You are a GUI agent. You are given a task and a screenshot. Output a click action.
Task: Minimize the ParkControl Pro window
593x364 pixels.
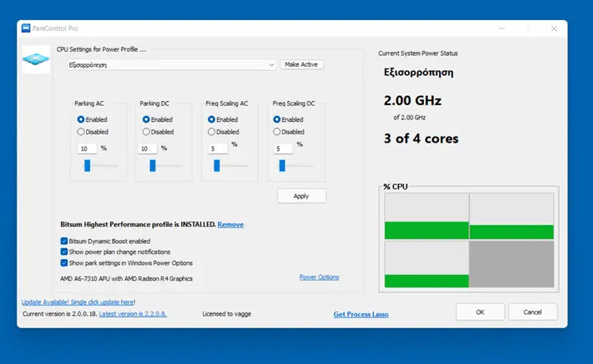pos(502,29)
